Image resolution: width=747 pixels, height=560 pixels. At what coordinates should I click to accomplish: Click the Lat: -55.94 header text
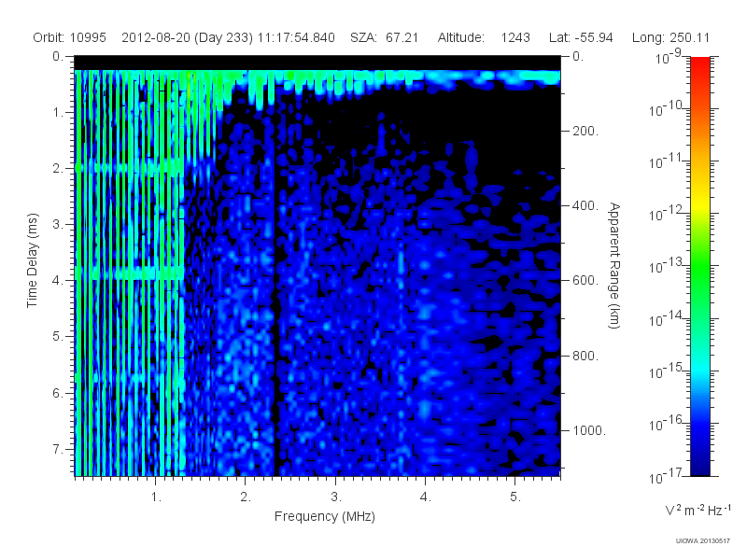click(581, 37)
